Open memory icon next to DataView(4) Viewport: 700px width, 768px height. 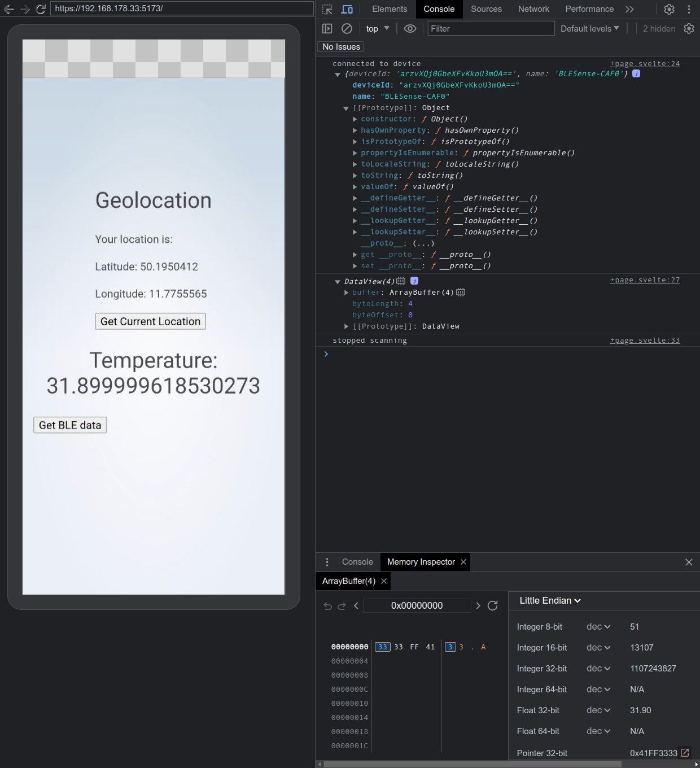coord(401,281)
